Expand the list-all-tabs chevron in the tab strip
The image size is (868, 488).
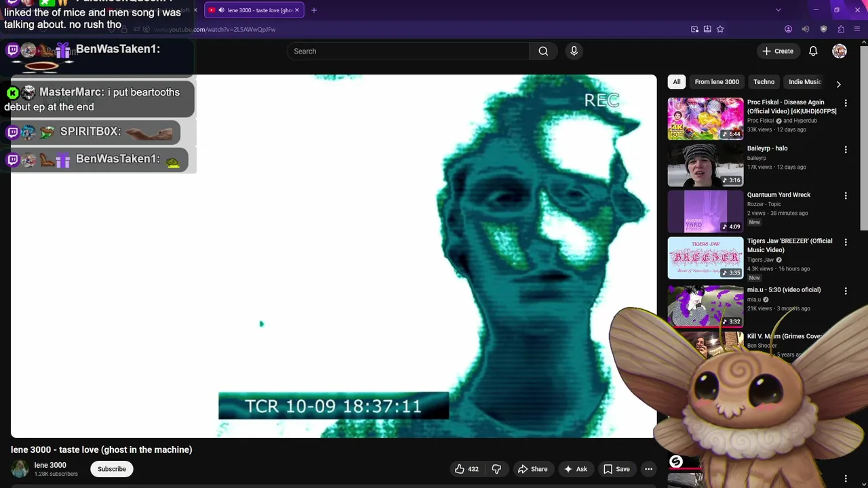tap(778, 10)
